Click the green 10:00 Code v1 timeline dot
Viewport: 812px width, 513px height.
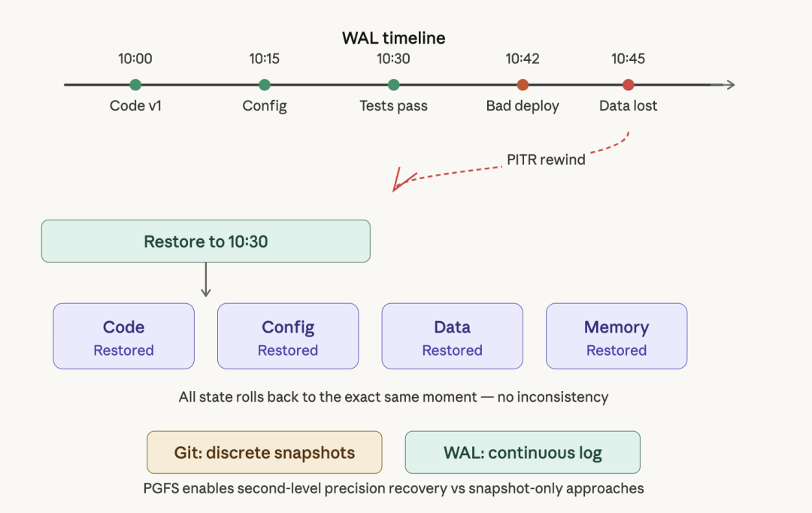135,85
